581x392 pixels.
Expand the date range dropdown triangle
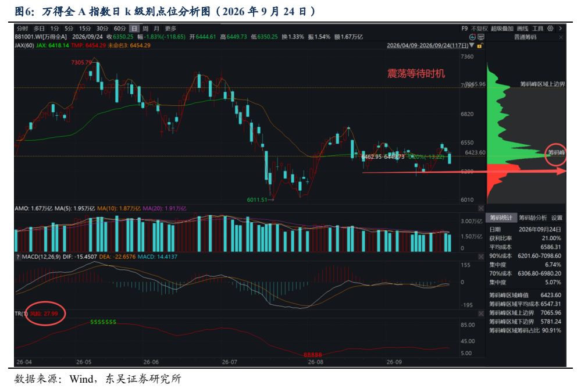tap(472, 45)
